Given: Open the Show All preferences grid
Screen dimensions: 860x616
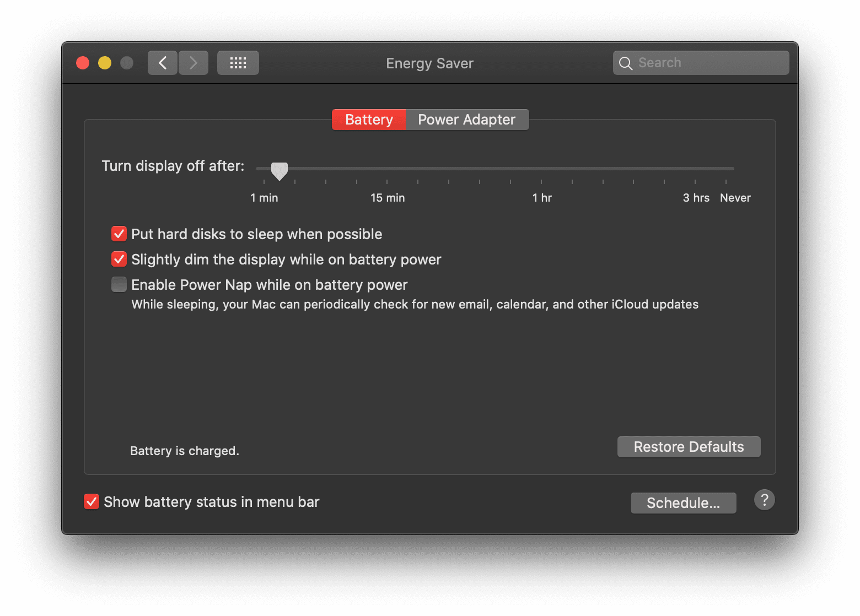Looking at the screenshot, I should click(x=238, y=62).
